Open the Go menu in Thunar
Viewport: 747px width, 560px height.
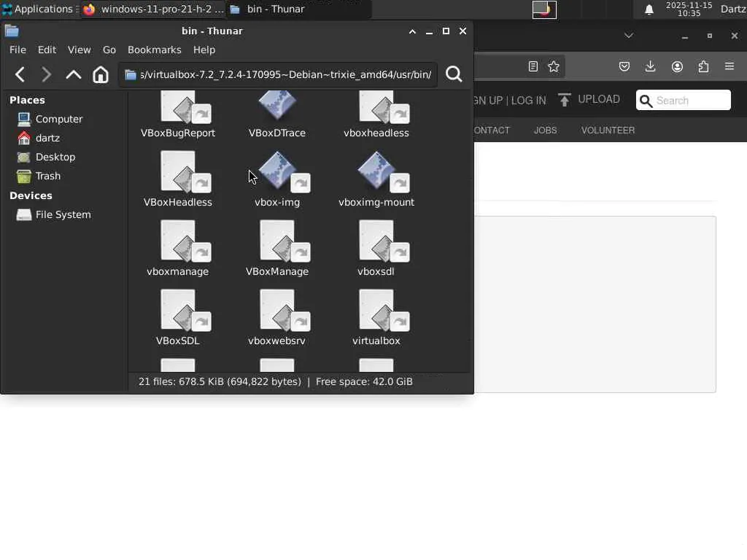click(x=109, y=50)
